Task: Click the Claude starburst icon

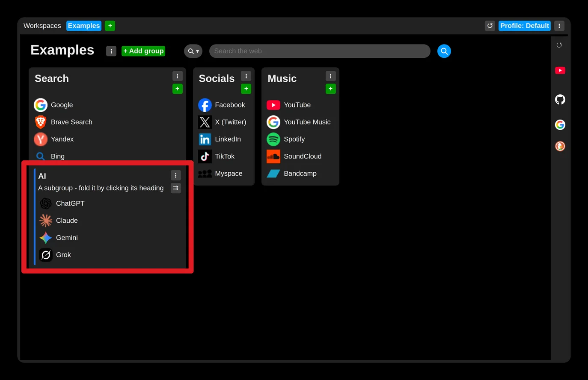Action: 46,221
